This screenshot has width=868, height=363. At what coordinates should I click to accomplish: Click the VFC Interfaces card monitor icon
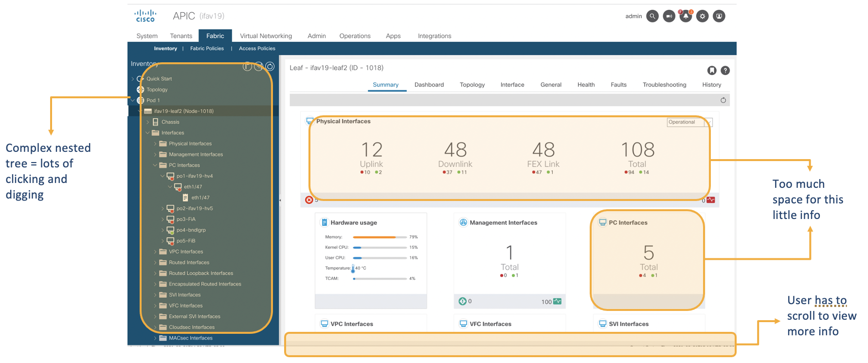tap(463, 324)
